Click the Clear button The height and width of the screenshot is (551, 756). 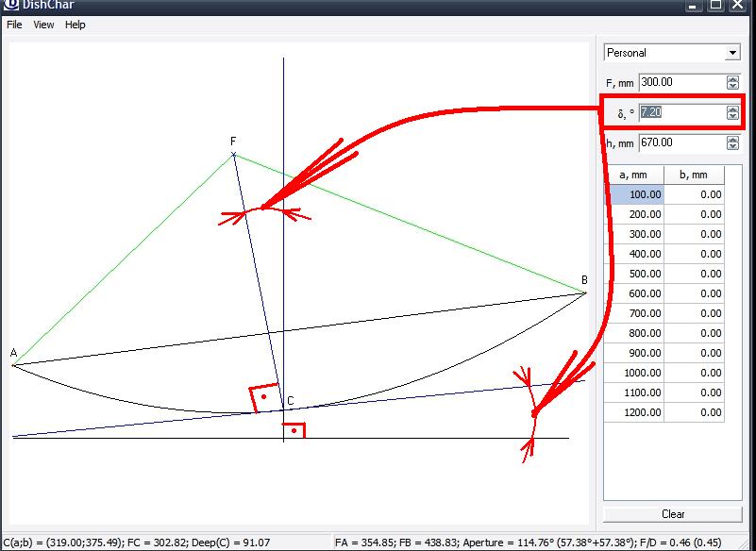click(x=673, y=514)
